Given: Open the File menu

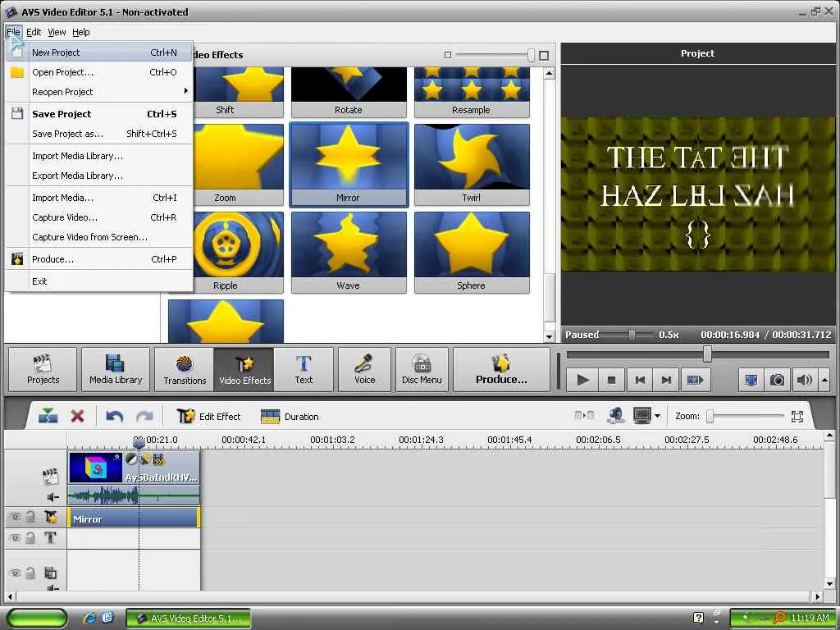Looking at the screenshot, I should pos(13,32).
